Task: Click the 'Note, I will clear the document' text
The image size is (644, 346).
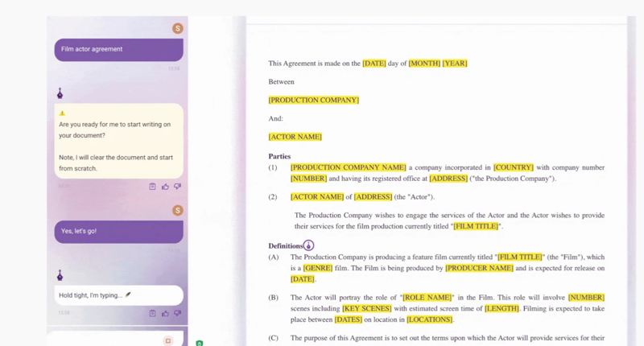Action: coord(116,163)
